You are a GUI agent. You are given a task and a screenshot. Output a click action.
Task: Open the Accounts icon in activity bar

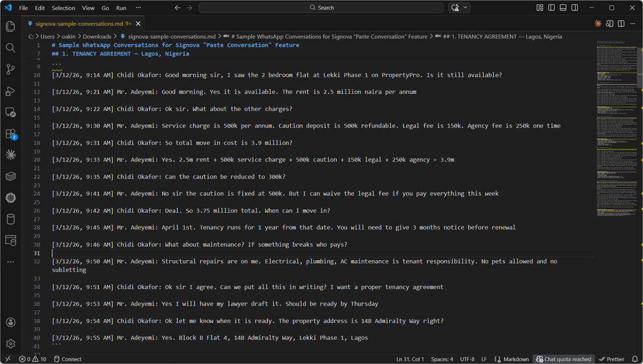10,322
